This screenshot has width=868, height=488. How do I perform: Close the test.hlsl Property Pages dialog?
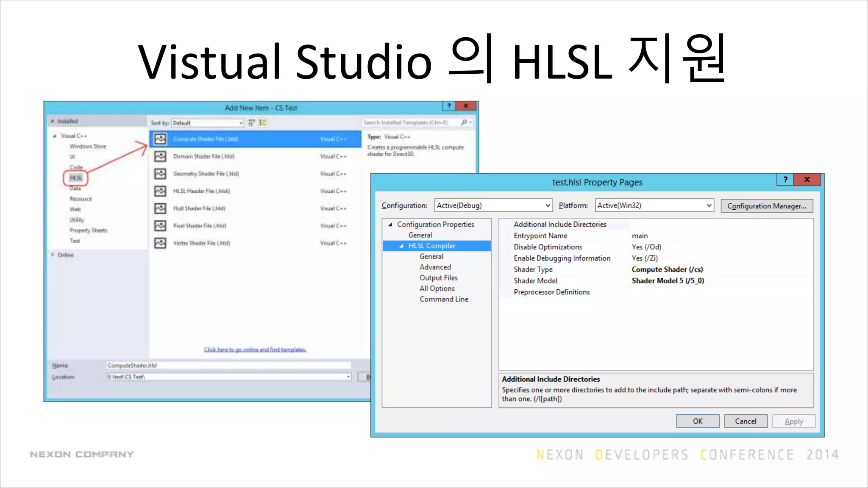pyautogui.click(x=807, y=180)
